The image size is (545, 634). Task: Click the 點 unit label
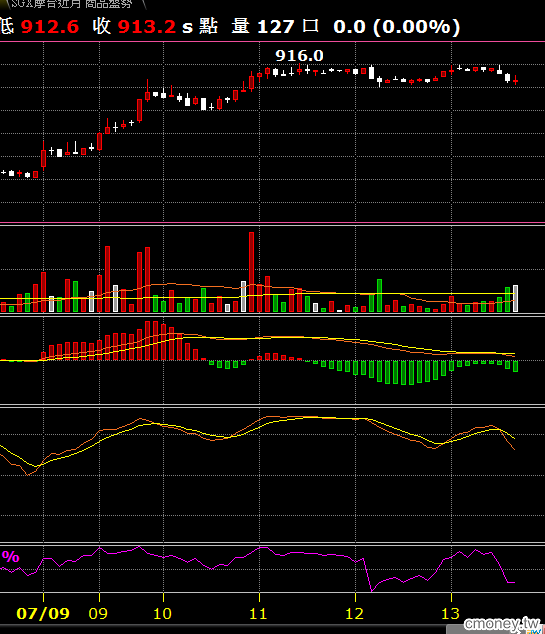tap(208, 26)
